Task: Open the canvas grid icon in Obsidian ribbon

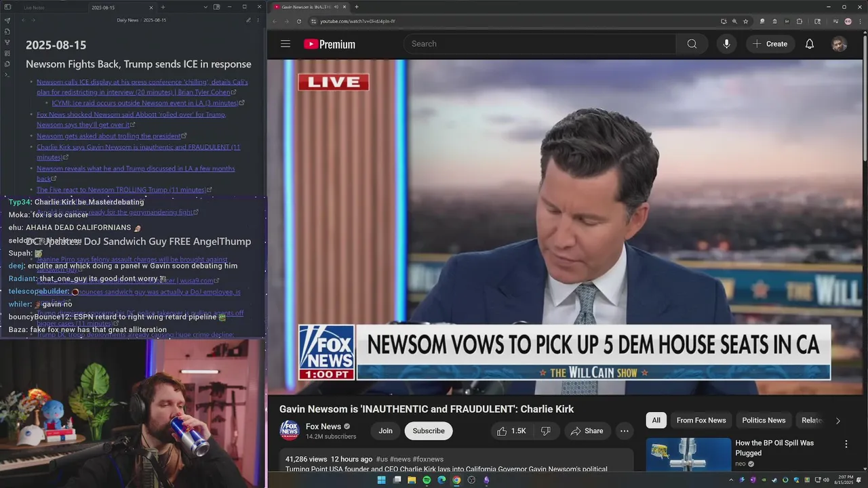Action: (x=7, y=53)
